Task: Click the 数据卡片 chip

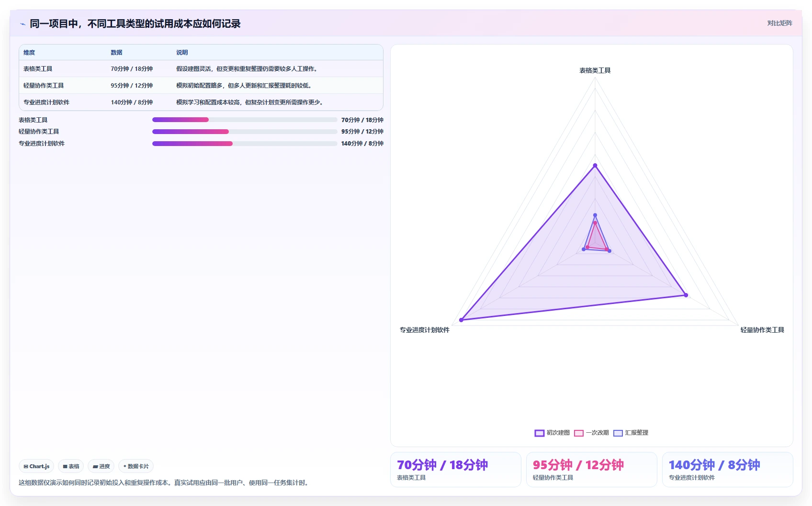Action: coord(136,466)
